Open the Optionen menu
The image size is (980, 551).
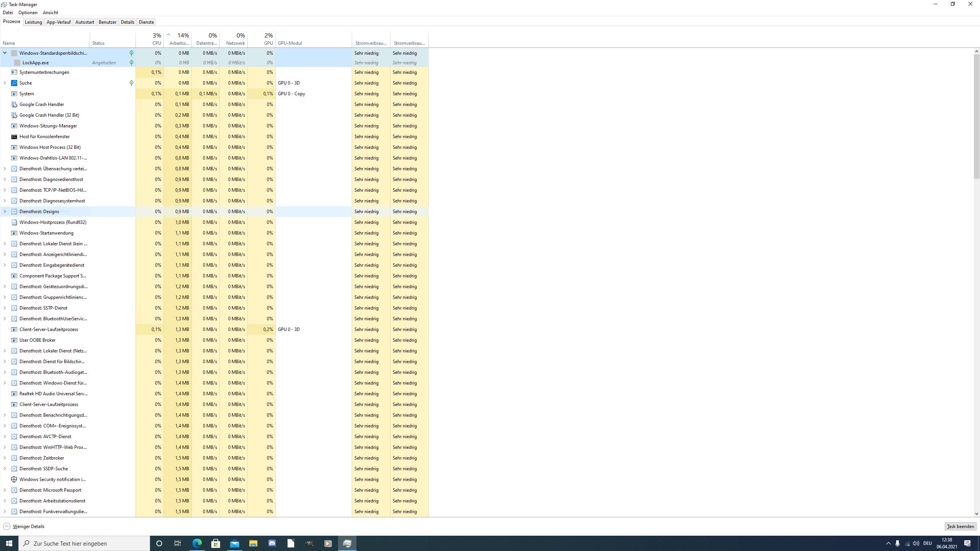pos(28,13)
